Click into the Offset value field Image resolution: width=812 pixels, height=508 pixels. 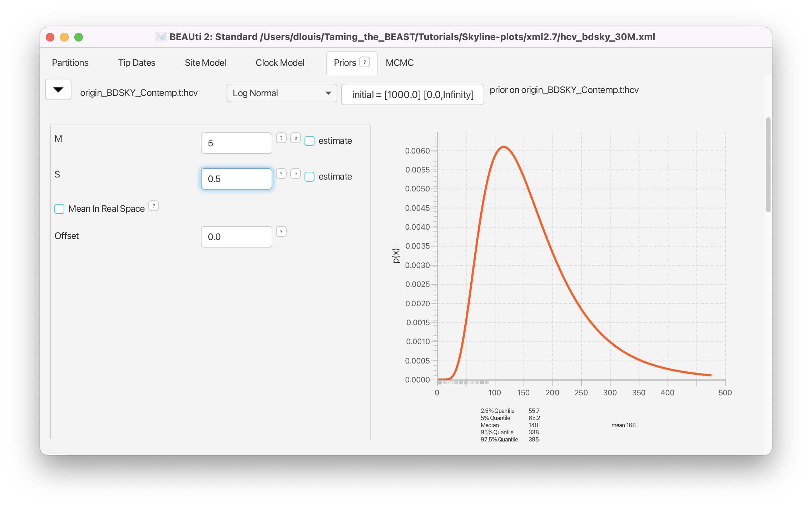tap(236, 237)
